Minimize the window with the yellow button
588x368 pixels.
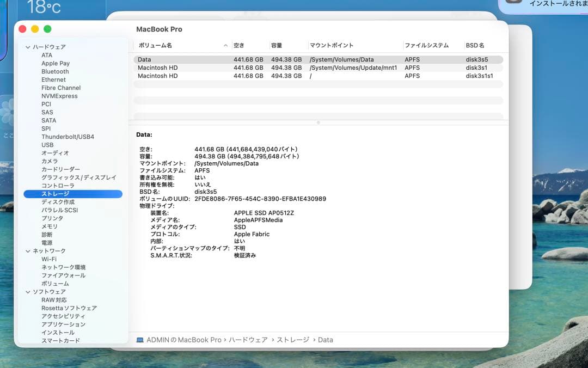35,29
